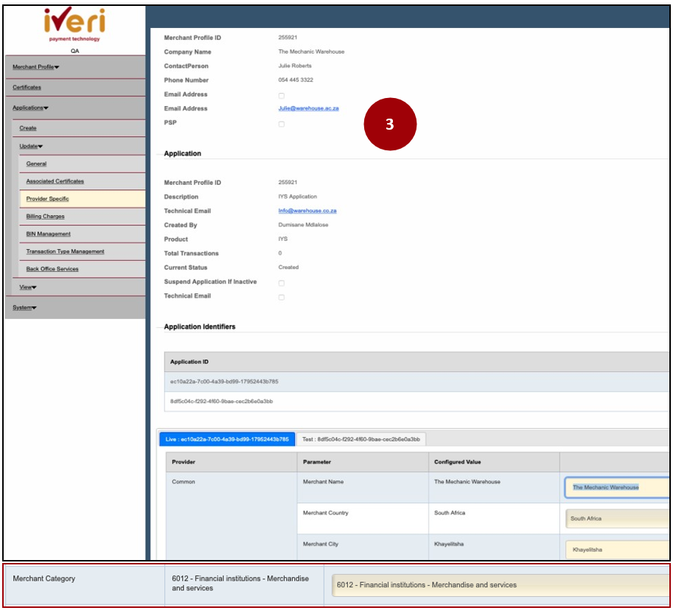This screenshot has width=676, height=616.
Task: Expand the Merchant Profile menu
Action: [x=36, y=67]
